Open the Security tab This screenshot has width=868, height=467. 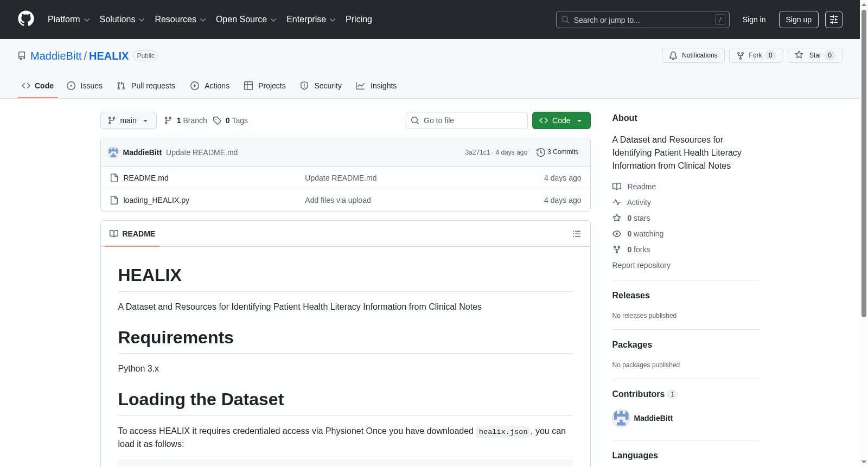pos(321,86)
